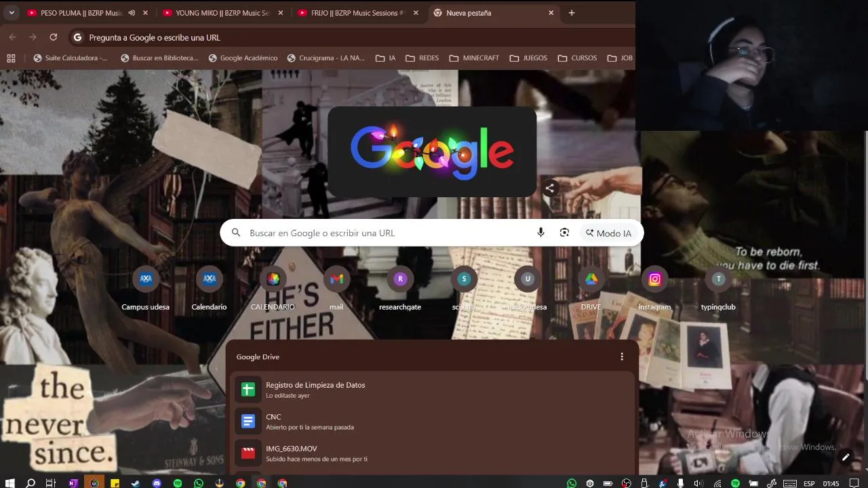
Task: Open the instagram shortcut
Action: pyautogui.click(x=654, y=288)
